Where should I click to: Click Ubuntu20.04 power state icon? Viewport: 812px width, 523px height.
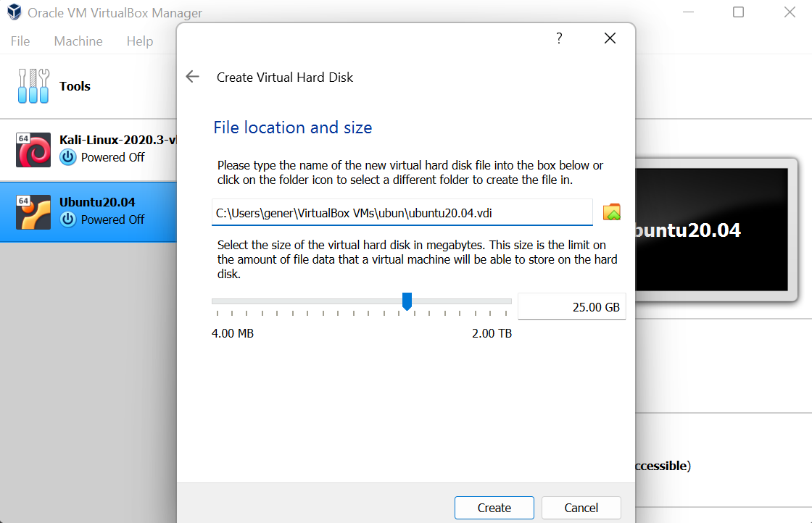point(68,219)
